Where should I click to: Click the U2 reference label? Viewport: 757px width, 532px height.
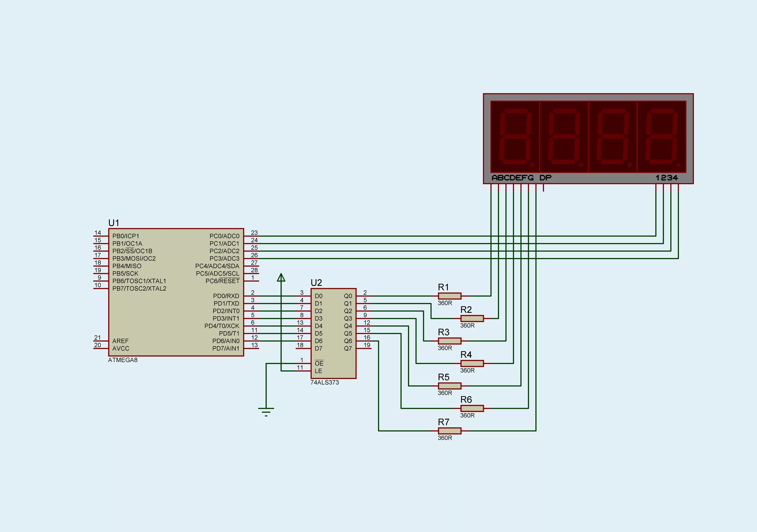[x=316, y=283]
